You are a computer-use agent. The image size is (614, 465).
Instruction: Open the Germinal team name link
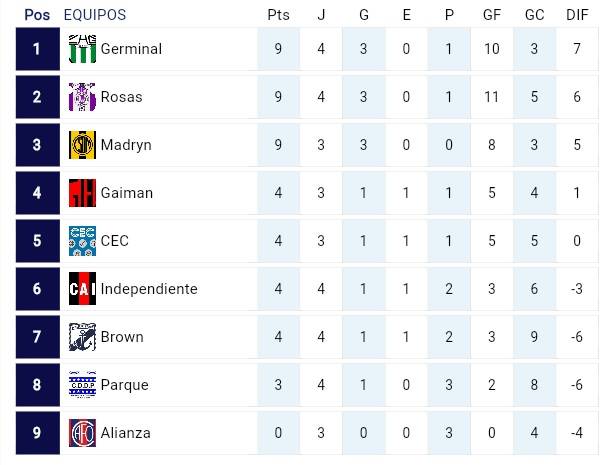tap(131, 49)
